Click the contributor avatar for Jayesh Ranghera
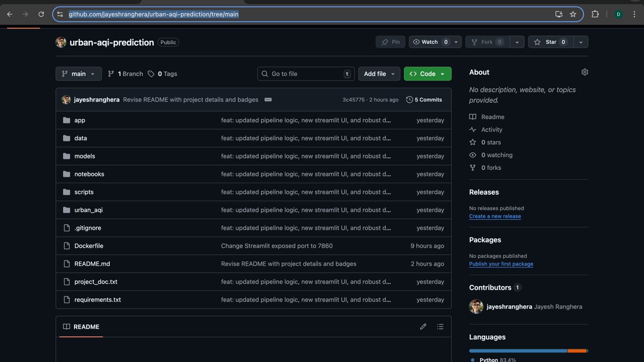 476,307
